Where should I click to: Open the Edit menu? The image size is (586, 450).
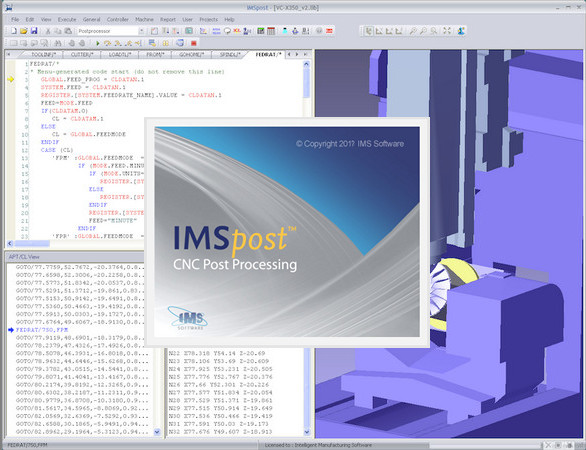(x=30, y=19)
